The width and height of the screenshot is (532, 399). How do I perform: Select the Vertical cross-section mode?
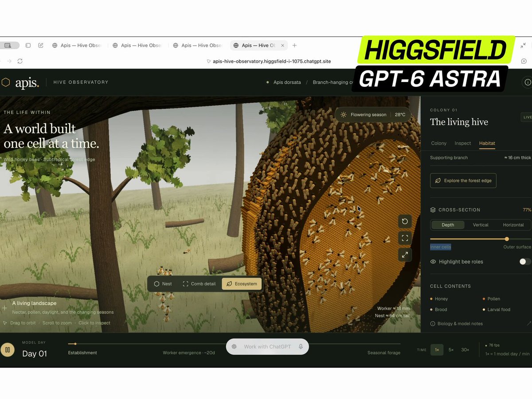pos(481,225)
